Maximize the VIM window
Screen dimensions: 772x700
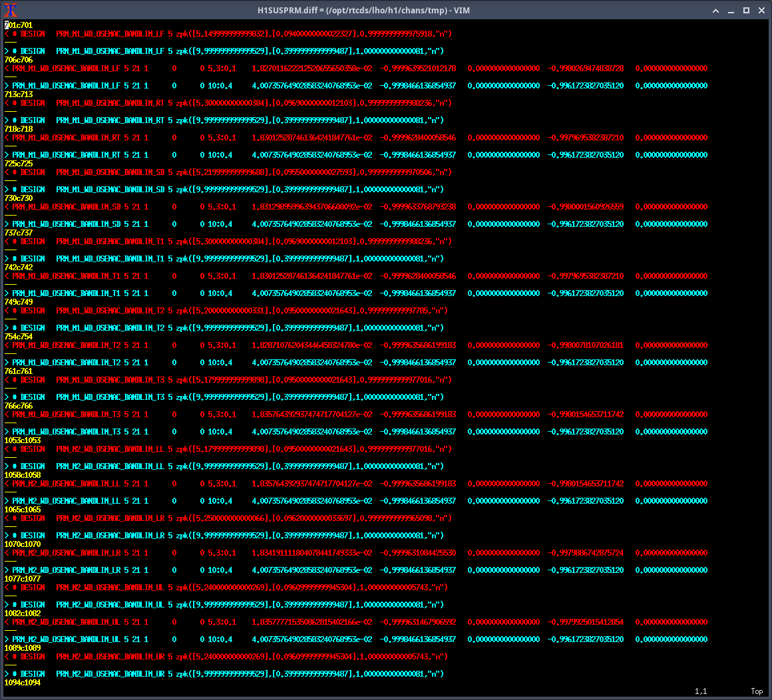pyautogui.click(x=746, y=11)
